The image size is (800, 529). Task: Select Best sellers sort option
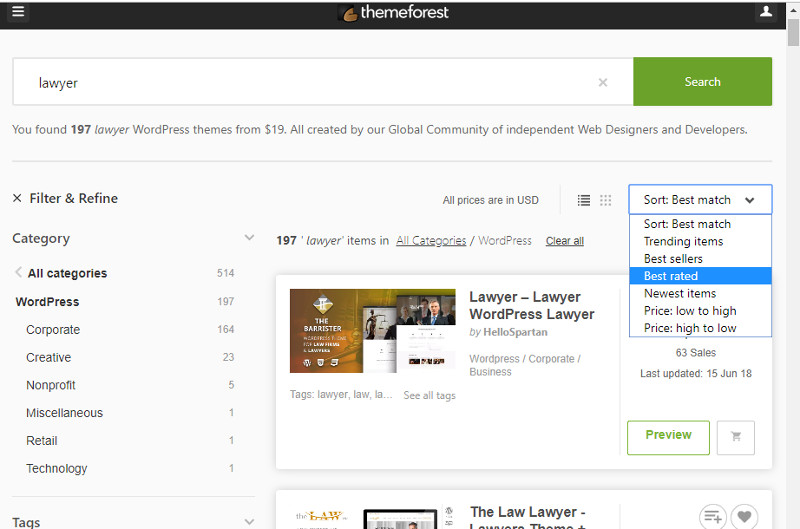700,259
